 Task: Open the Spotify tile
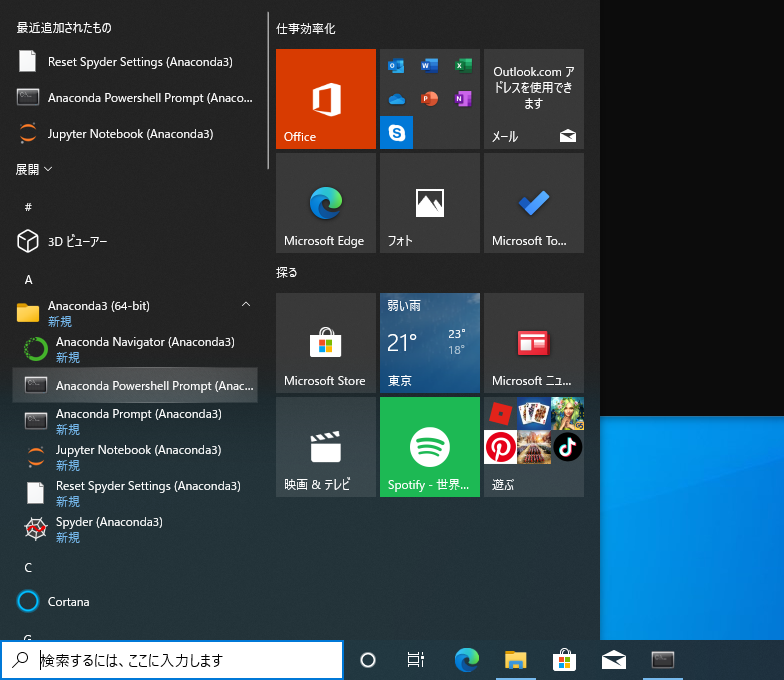[429, 447]
